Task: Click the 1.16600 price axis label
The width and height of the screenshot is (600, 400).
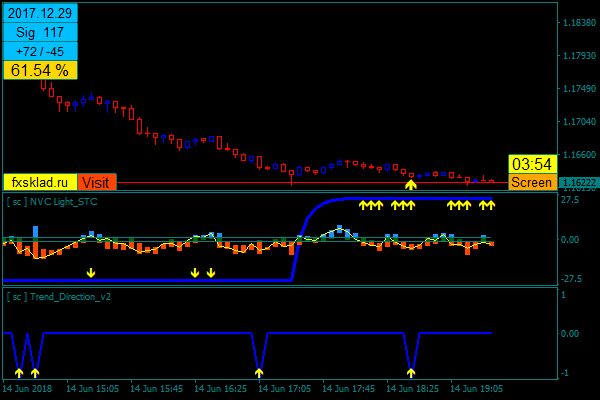Action: [x=579, y=155]
